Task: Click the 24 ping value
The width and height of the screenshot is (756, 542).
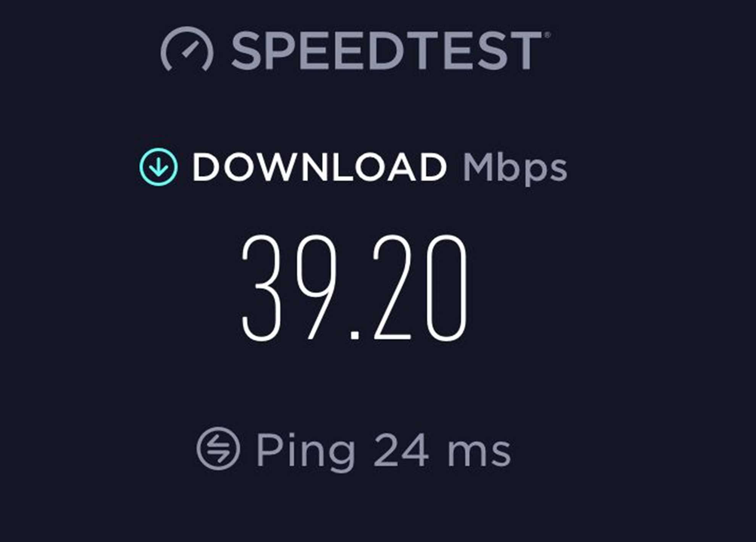Action: [401, 449]
